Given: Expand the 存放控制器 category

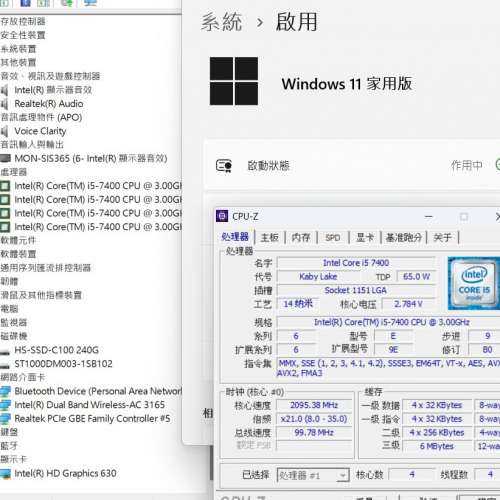Looking at the screenshot, I should pos(23,22).
